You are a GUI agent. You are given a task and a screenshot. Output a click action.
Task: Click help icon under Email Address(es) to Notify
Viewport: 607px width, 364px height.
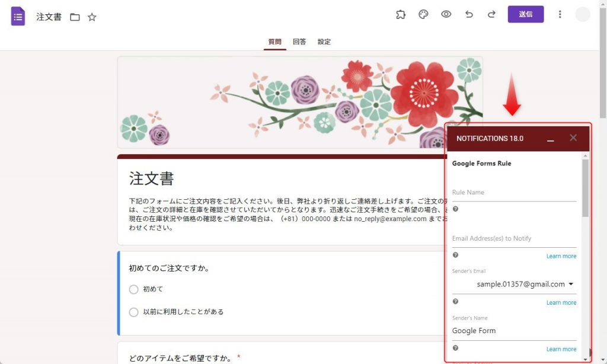(x=455, y=255)
